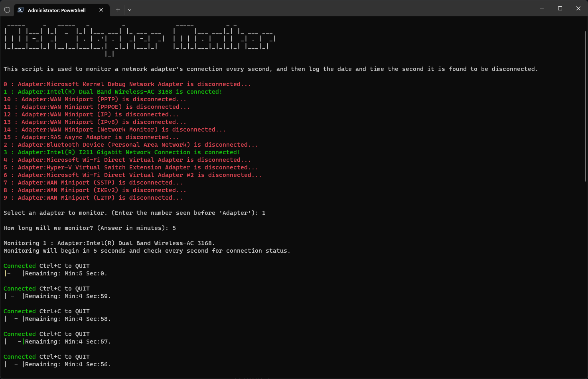Open a new tab with the plus button

[117, 10]
